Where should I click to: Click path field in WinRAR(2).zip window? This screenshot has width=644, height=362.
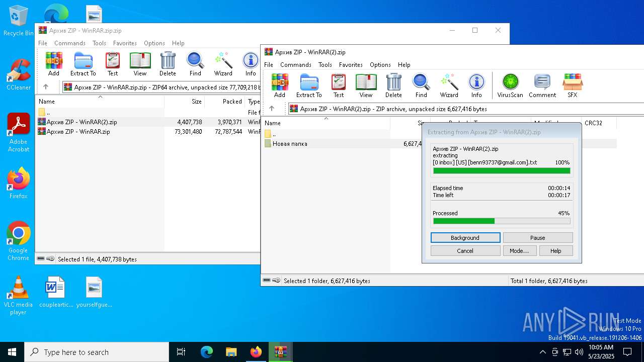[x=465, y=109]
